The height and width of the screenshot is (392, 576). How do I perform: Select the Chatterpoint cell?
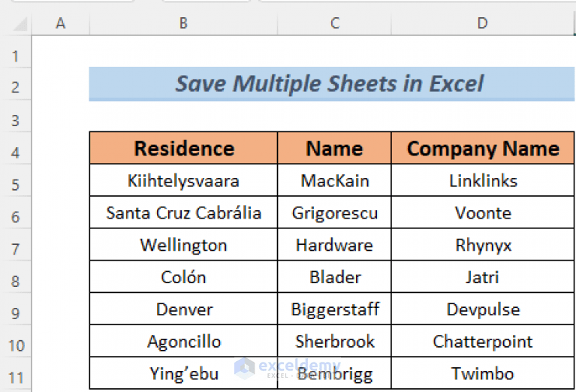(x=483, y=341)
